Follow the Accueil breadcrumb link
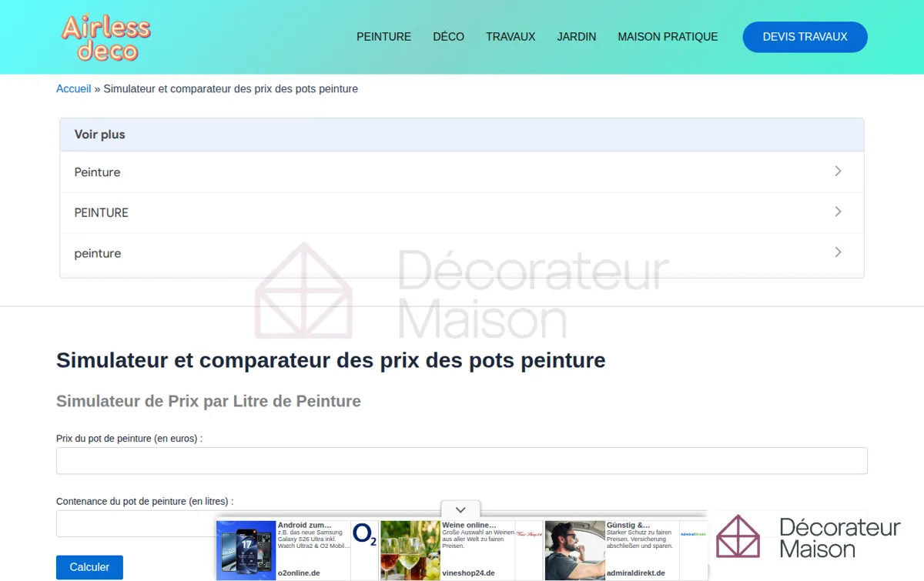This screenshot has width=924, height=581. pyautogui.click(x=73, y=89)
